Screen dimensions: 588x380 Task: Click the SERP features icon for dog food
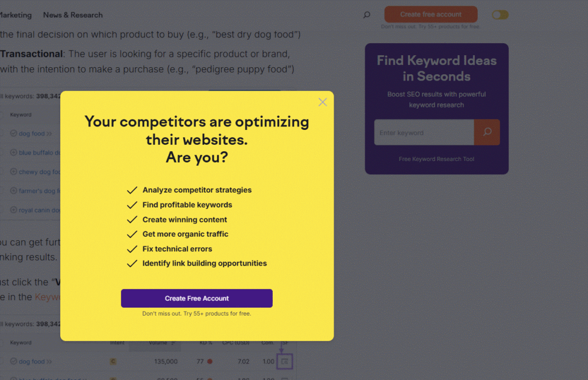click(285, 362)
